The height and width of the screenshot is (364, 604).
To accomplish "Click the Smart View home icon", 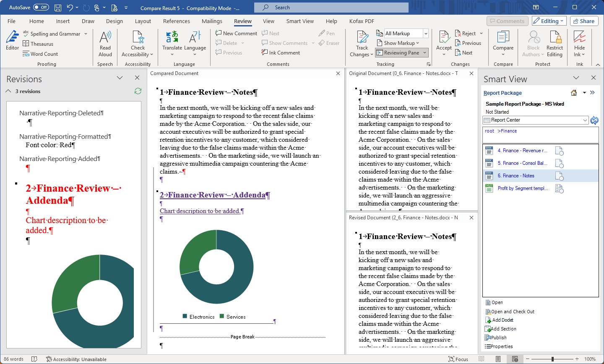I will click(573, 93).
